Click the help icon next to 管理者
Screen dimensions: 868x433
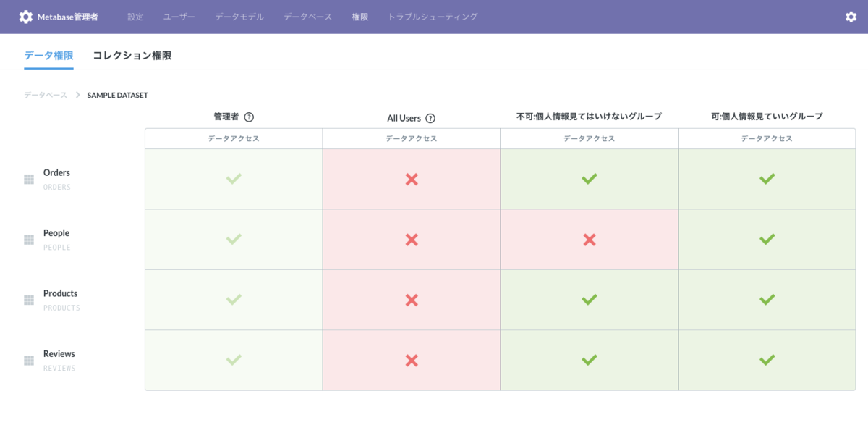(249, 117)
